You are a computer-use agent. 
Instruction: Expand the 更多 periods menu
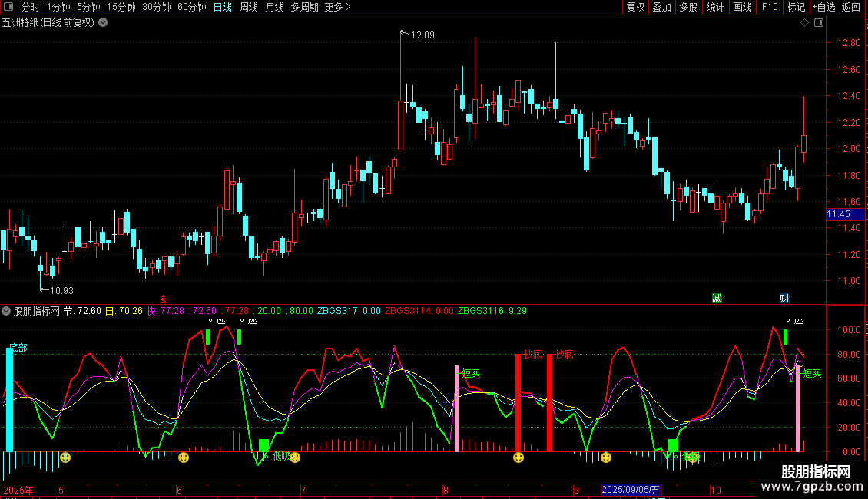pyautogui.click(x=337, y=7)
